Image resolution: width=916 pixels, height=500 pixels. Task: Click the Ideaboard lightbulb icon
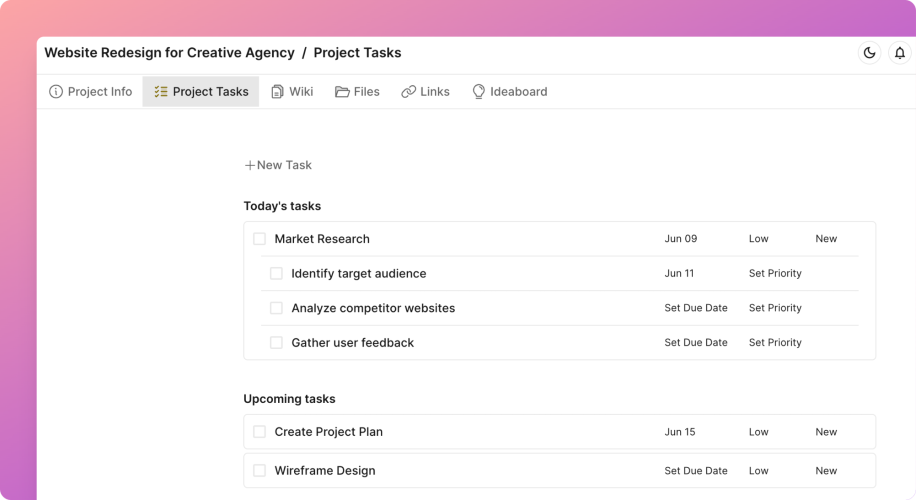point(479,92)
